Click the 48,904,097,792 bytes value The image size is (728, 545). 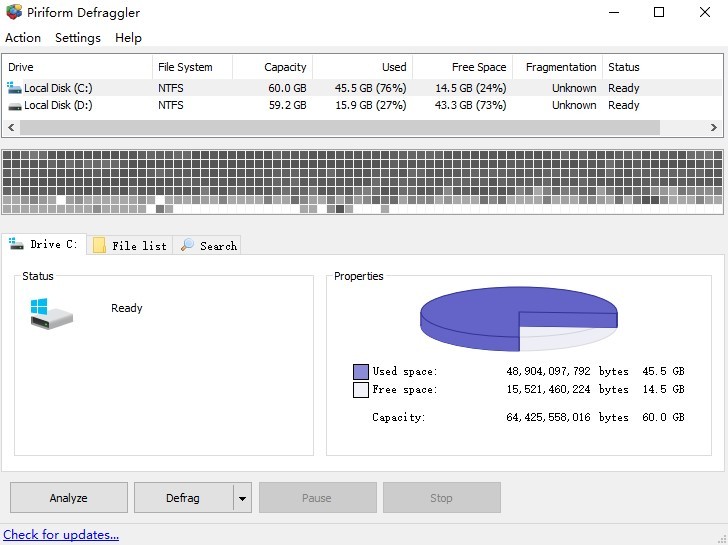[567, 371]
